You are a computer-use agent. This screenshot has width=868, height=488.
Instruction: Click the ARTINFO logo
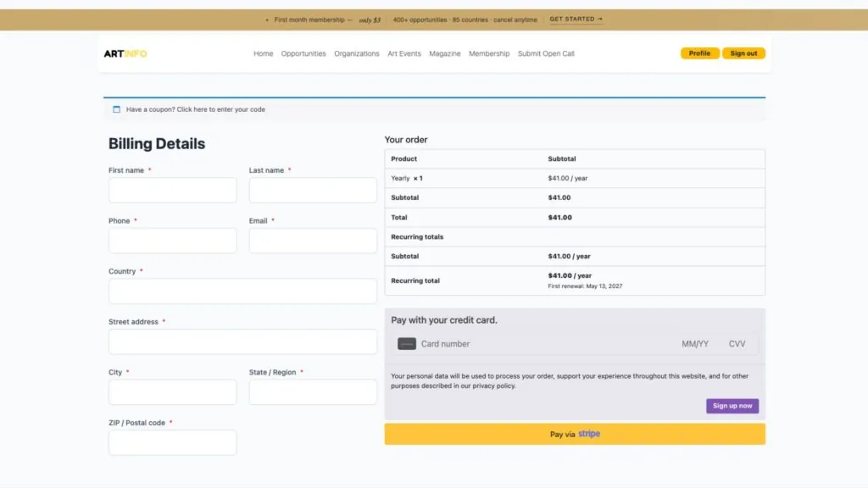tap(125, 53)
